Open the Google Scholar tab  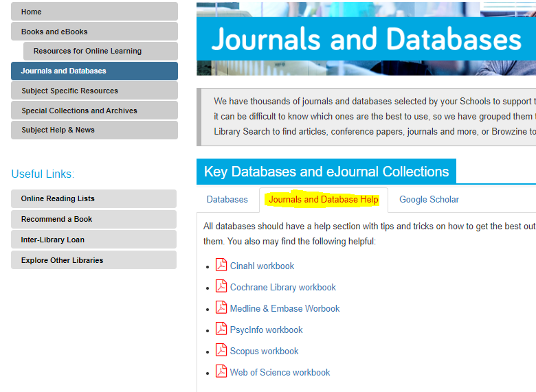tap(429, 200)
